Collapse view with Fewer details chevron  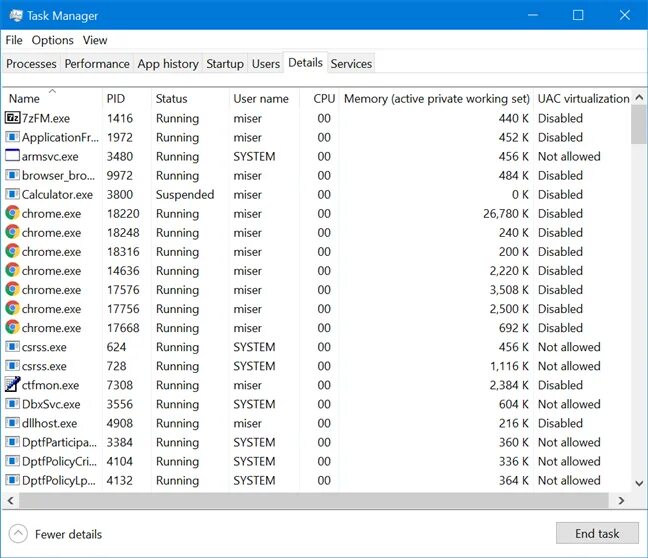click(18, 534)
